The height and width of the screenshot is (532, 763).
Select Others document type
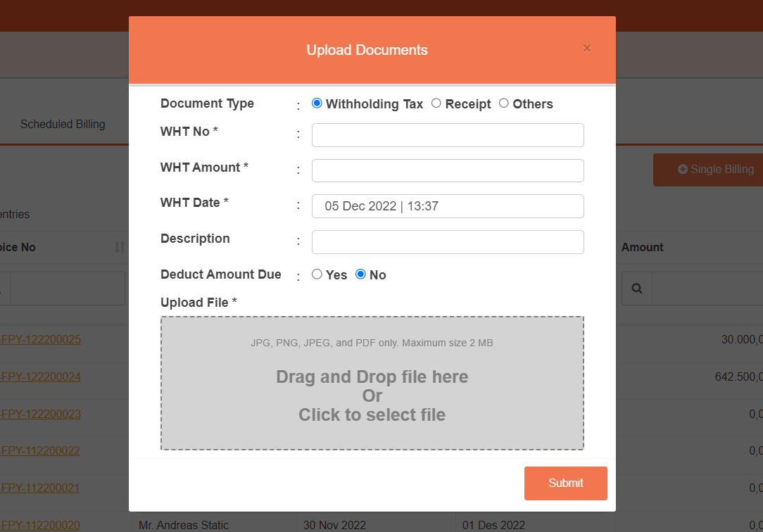(504, 103)
